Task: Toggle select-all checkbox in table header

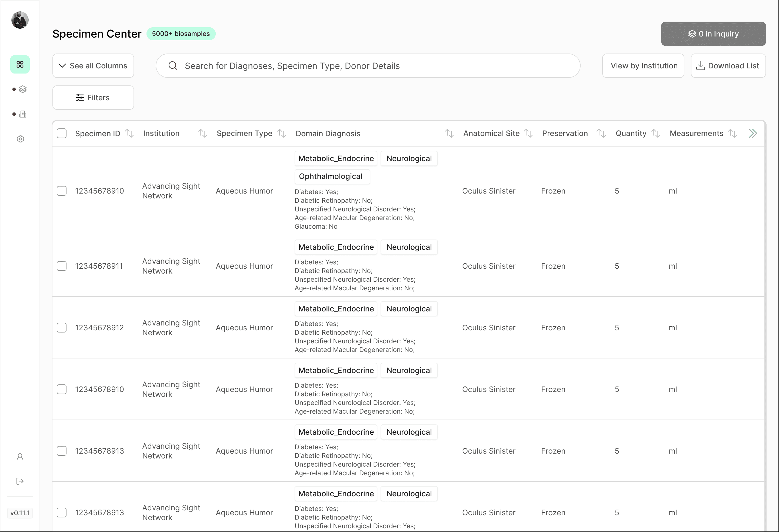Action: click(62, 134)
